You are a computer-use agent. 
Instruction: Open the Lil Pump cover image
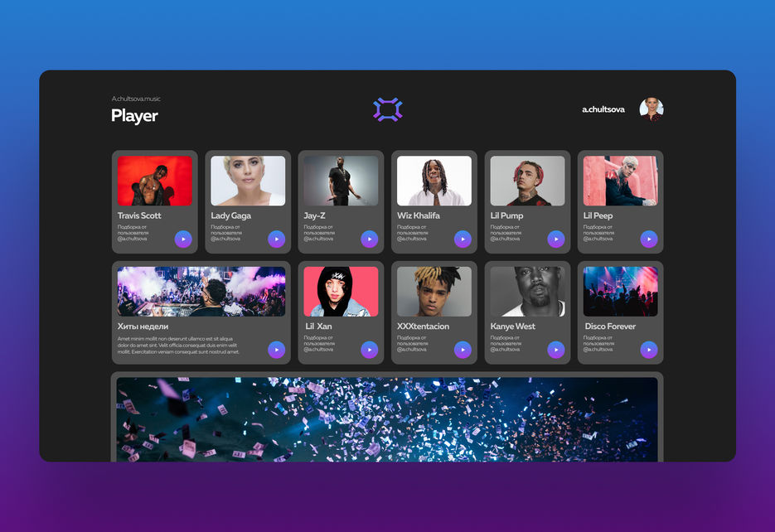[527, 181]
